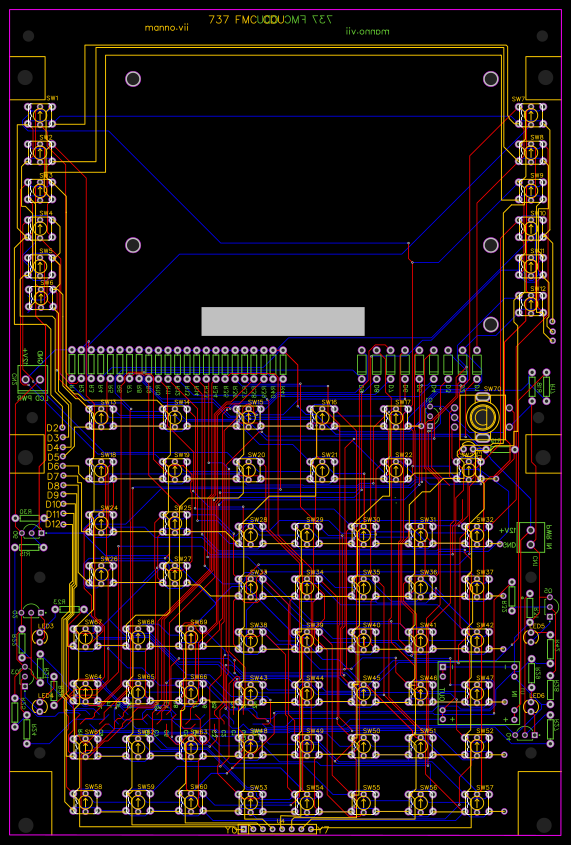Click the gray rectangular cutout area
Image resolution: width=571 pixels, height=845 pixels.
[283, 321]
